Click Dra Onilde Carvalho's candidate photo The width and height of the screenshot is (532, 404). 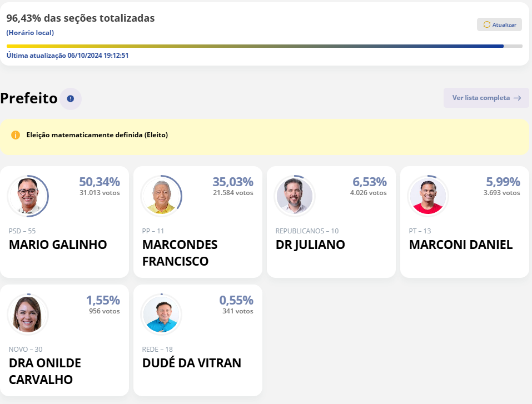28,315
